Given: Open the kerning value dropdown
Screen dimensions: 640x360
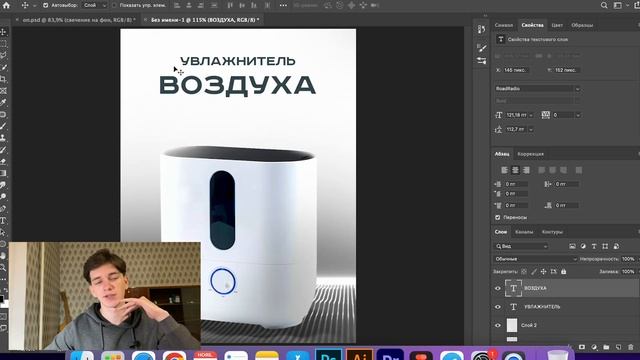Looking at the screenshot, I should pyautogui.click(x=578, y=115).
